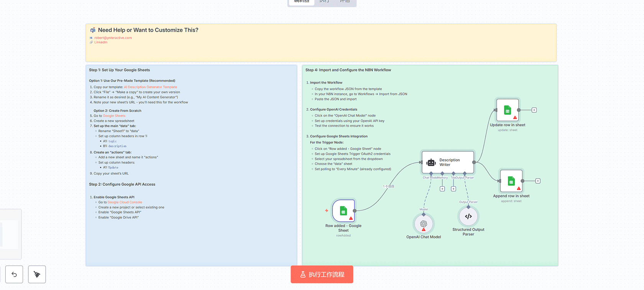
Task: Select the Append row in sheet node
Action: 511,181
